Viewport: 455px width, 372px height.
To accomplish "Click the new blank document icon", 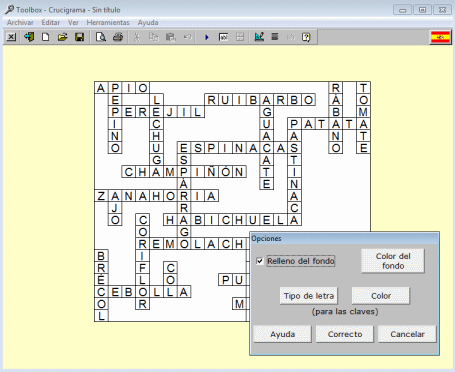I will (x=45, y=37).
